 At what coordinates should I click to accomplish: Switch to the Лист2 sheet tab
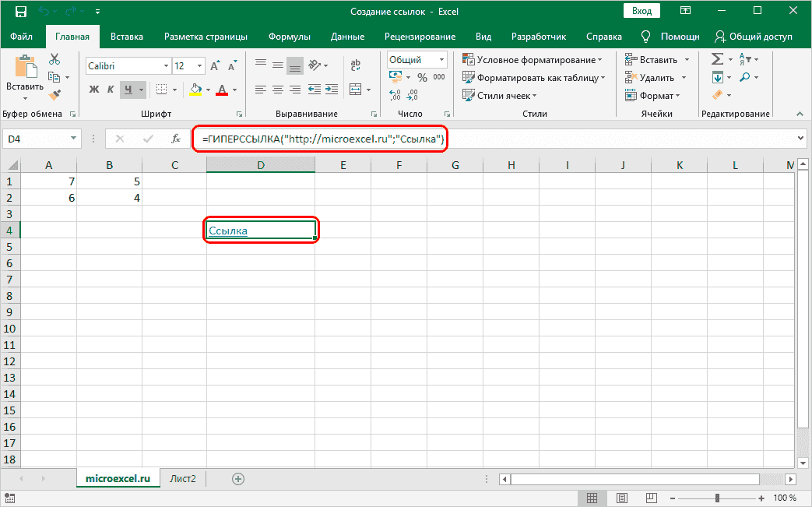point(183,479)
